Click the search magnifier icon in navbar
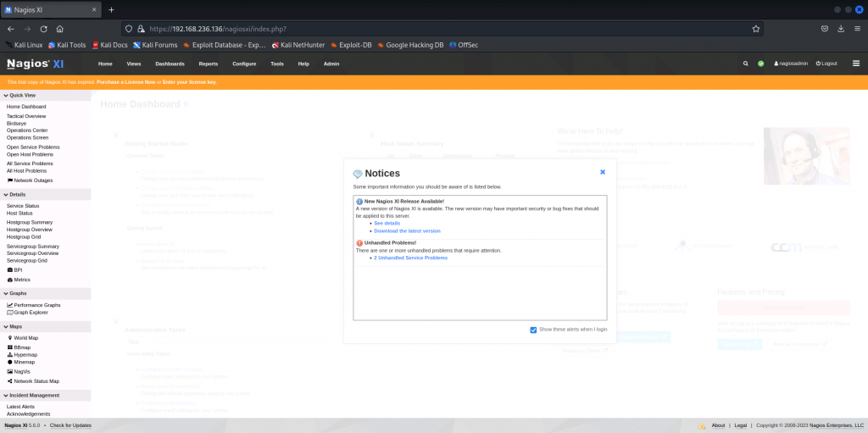The image size is (868, 433). 746,64
